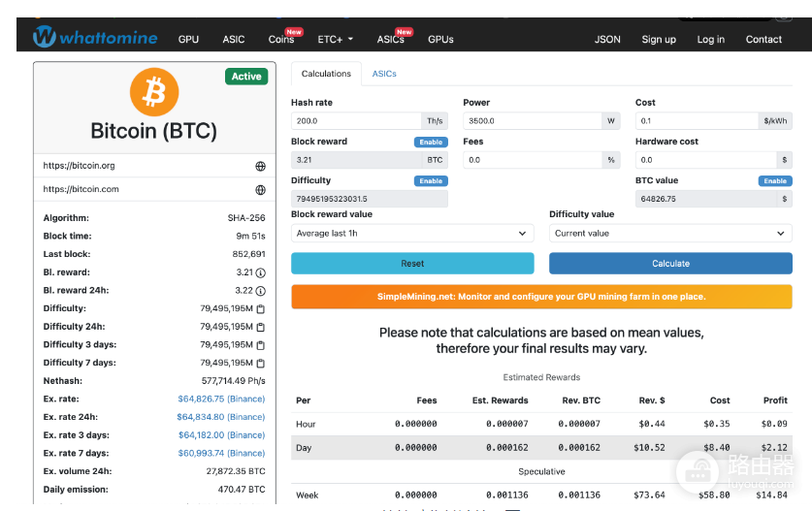This screenshot has height=511, width=812.
Task: Click the Reset button
Action: tap(412, 264)
